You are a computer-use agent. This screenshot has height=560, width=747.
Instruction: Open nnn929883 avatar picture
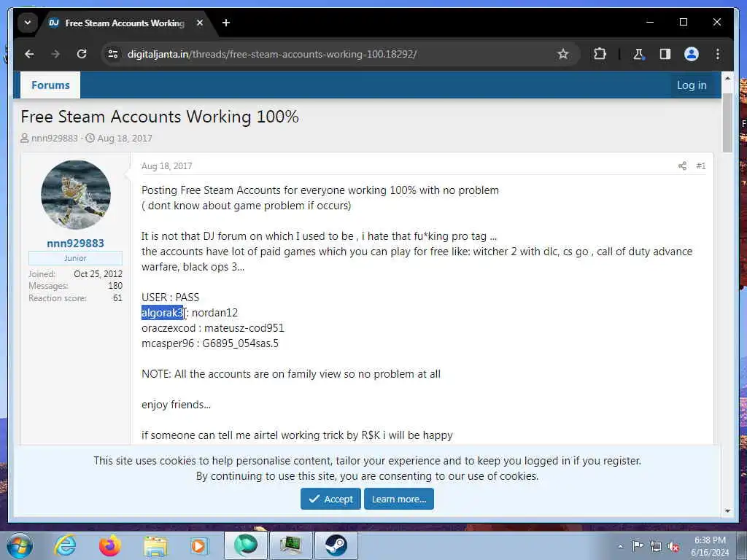pyautogui.click(x=76, y=195)
